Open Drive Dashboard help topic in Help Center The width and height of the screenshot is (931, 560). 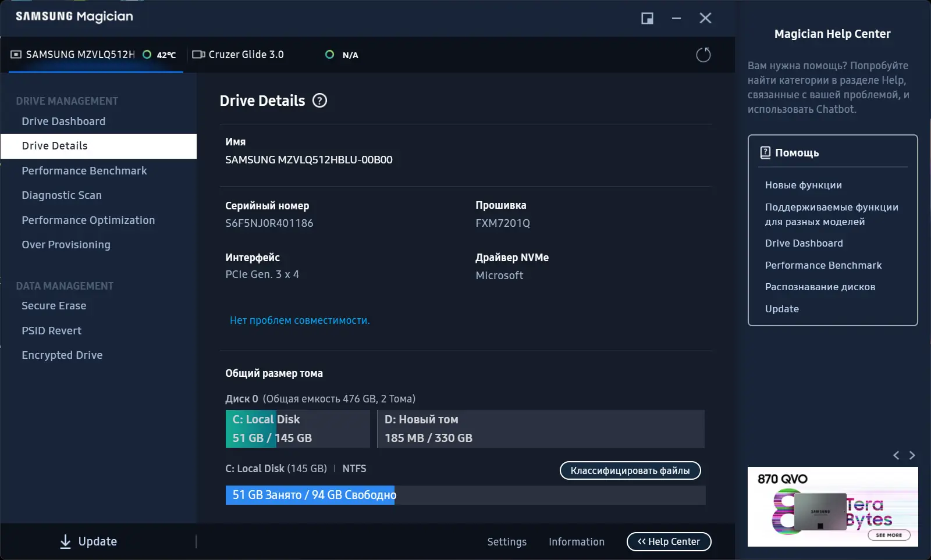(x=804, y=243)
